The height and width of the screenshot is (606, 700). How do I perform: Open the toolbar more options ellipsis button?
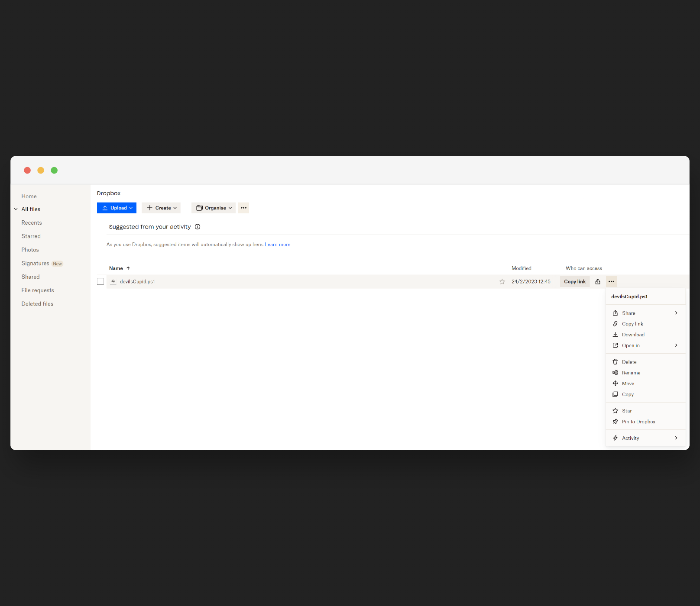tap(244, 208)
